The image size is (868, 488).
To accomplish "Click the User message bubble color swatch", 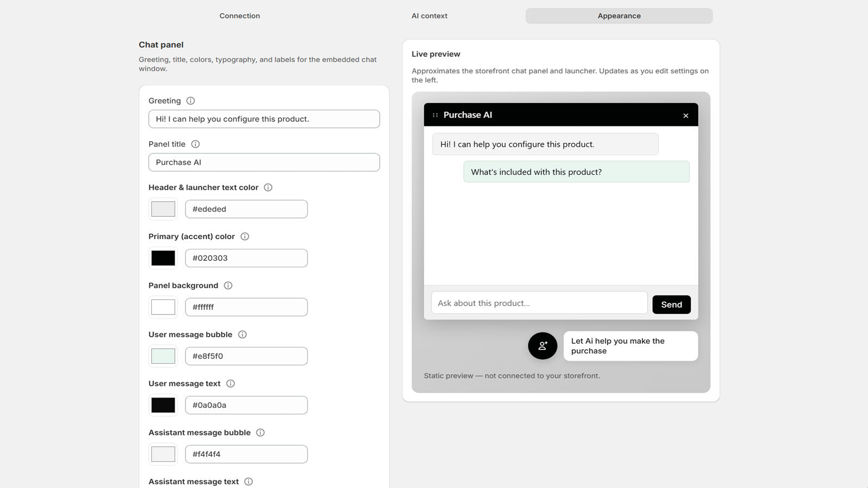I will (x=163, y=356).
